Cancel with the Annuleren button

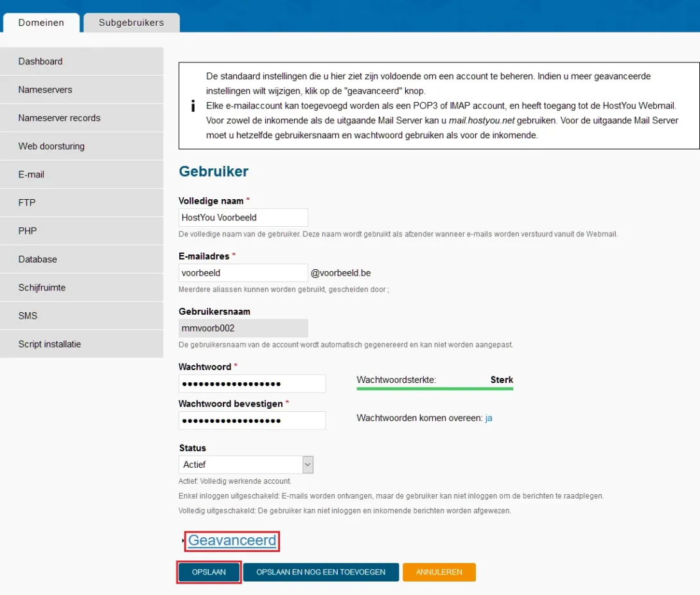[439, 572]
